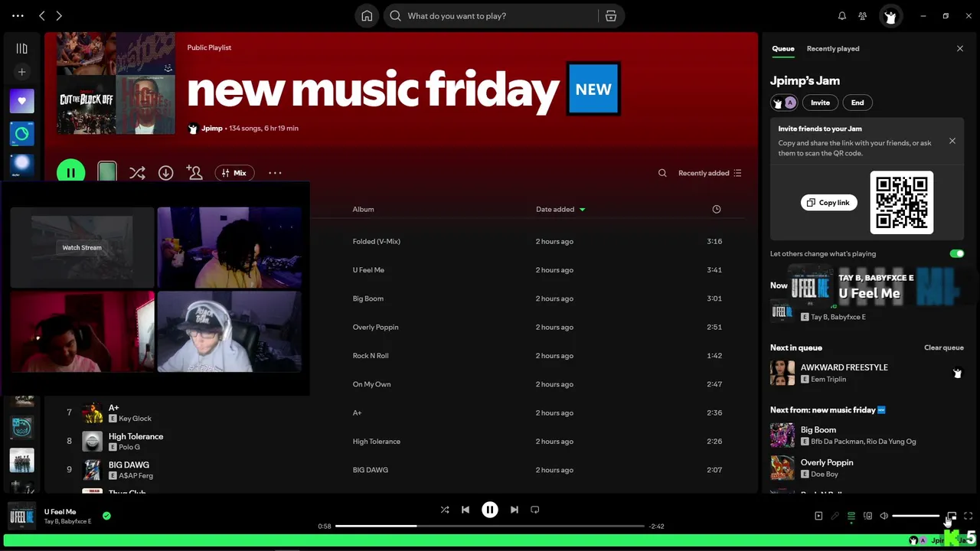Close the queue panel
This screenshot has width=980, height=551.
coord(960,49)
